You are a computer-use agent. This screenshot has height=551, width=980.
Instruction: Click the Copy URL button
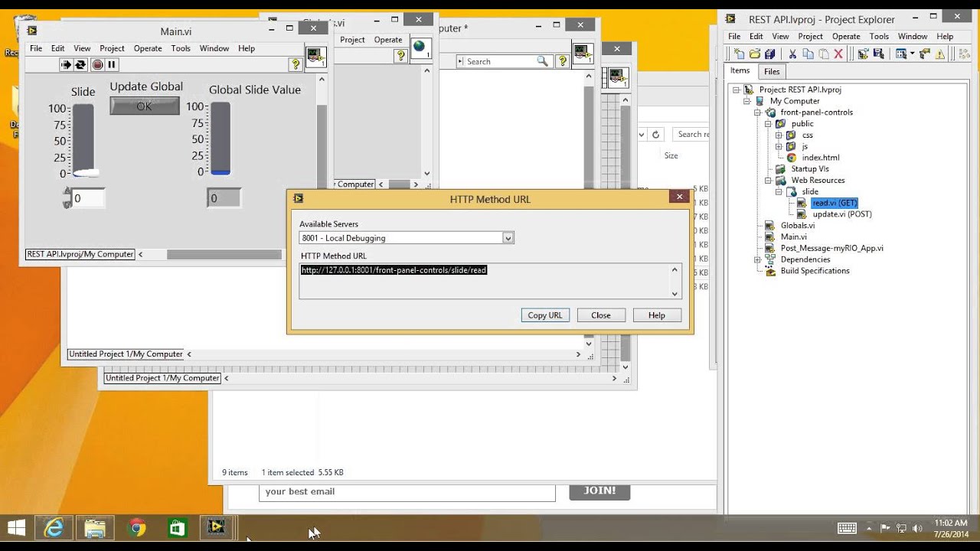[x=545, y=315]
